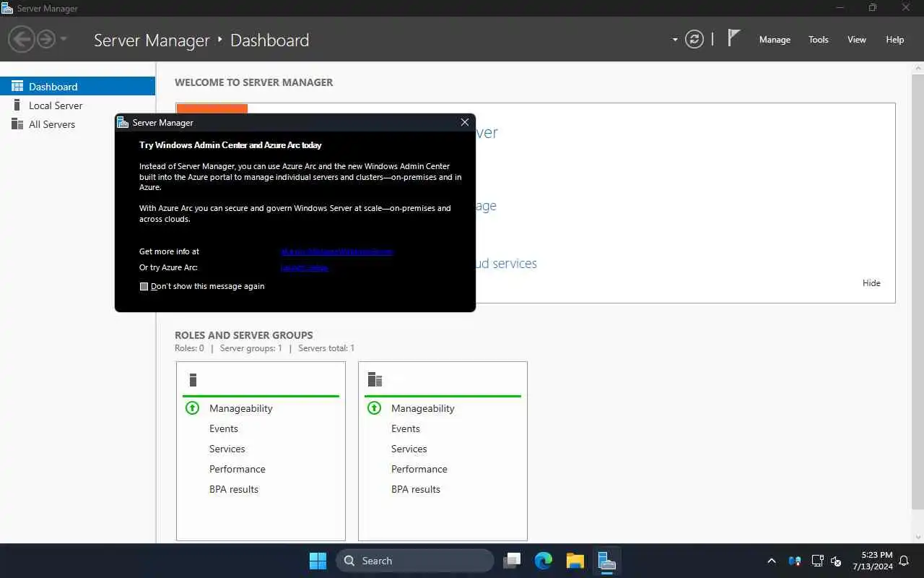Click the WELCOME TO SERVER MANAGER heading
Image resolution: width=924 pixels, height=578 pixels.
click(254, 82)
